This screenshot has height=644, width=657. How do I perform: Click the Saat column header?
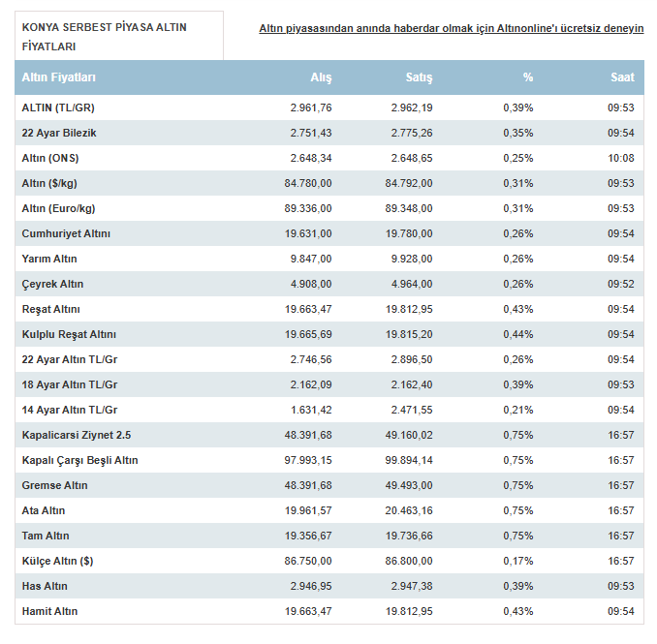[622, 77]
